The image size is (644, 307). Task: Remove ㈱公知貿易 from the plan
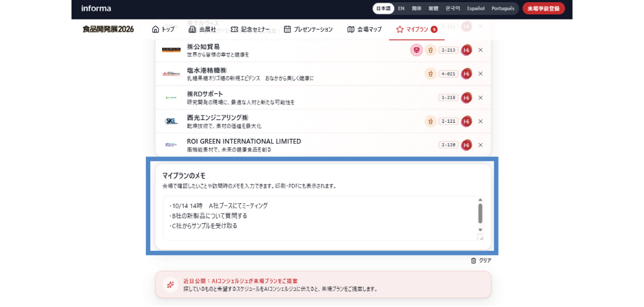tap(481, 50)
